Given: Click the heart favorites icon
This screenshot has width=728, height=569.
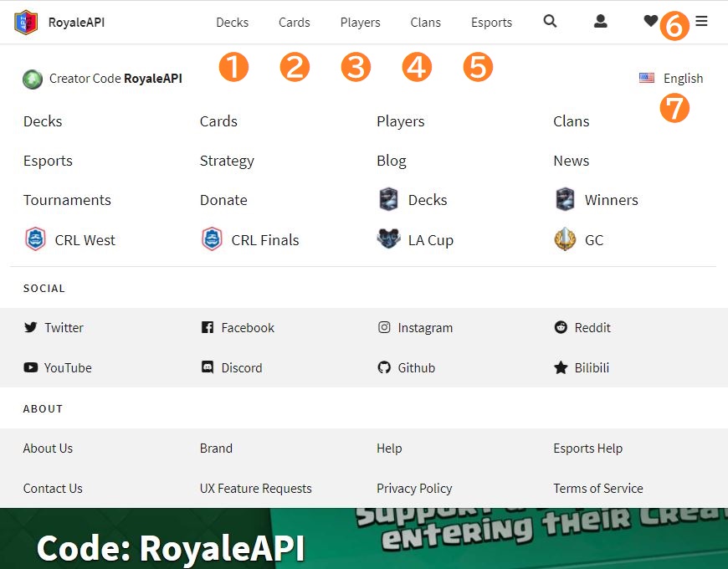Looking at the screenshot, I should (x=650, y=22).
